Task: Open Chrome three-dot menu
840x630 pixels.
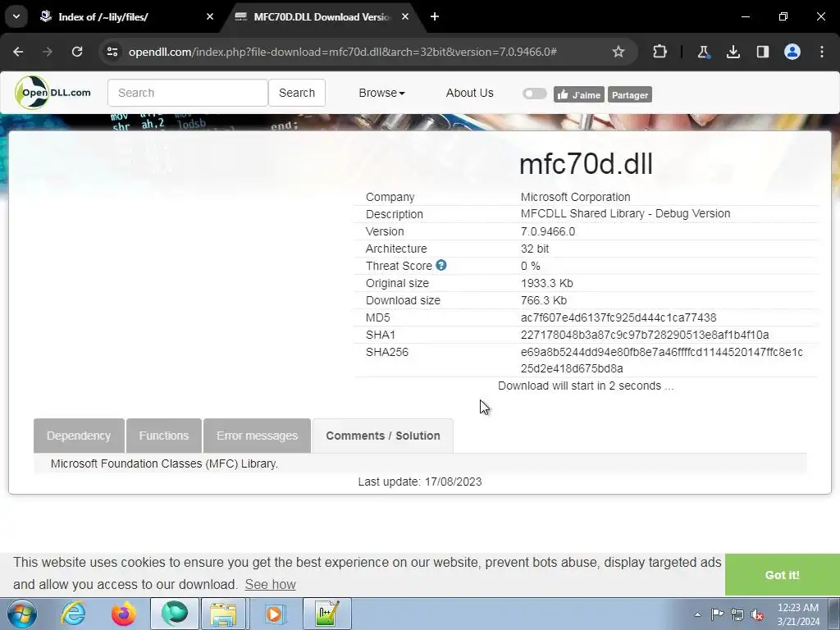Action: click(822, 52)
